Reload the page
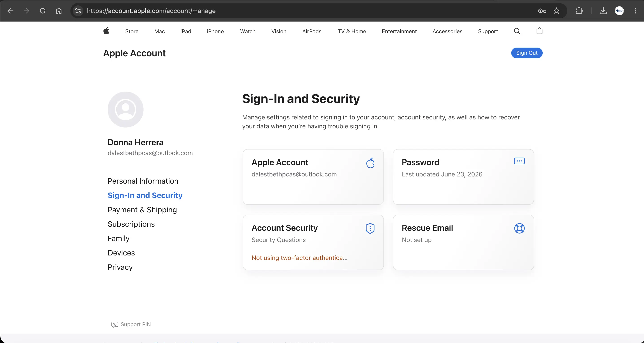644x343 pixels. 43,11
